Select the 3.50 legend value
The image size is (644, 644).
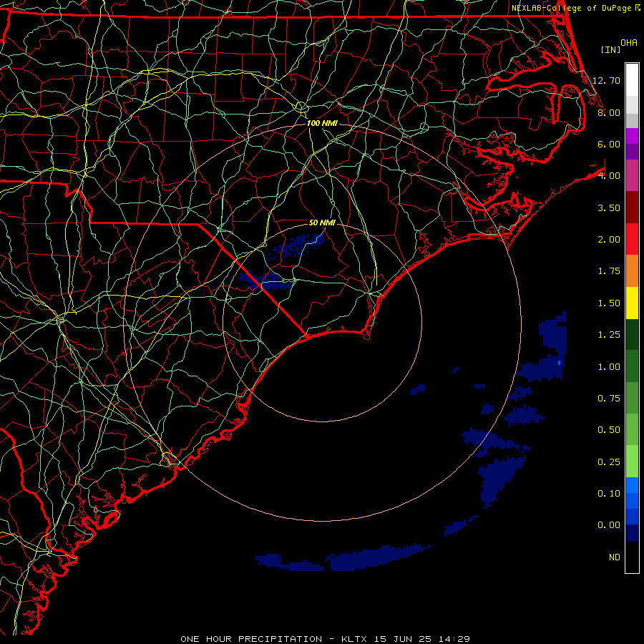(x=609, y=208)
